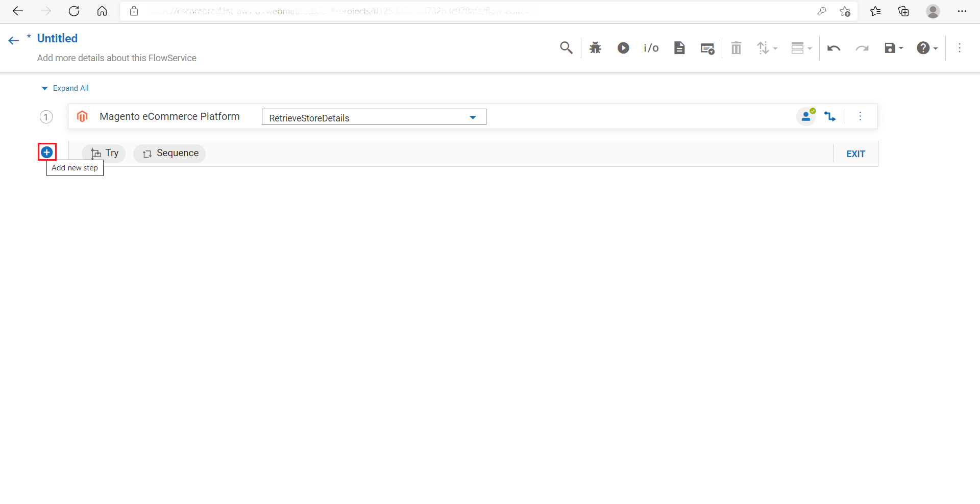Reload the page in the browser
The image size is (980, 504).
coord(74,11)
